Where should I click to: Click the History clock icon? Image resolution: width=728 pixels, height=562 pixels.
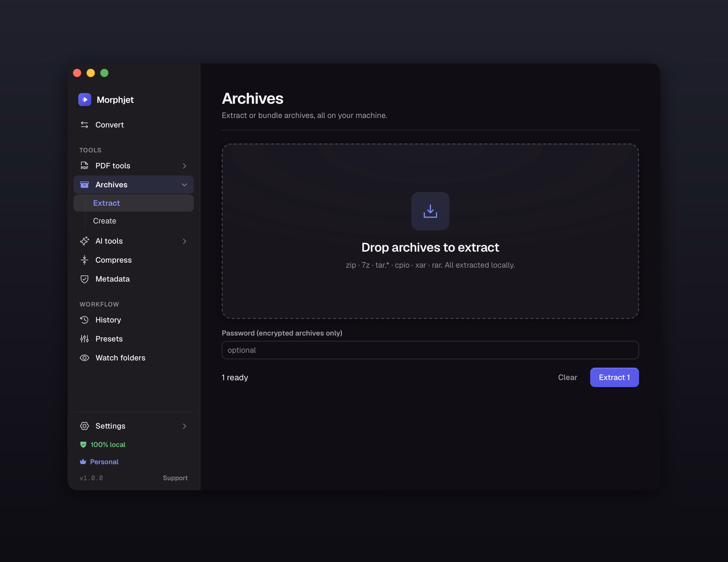point(84,320)
